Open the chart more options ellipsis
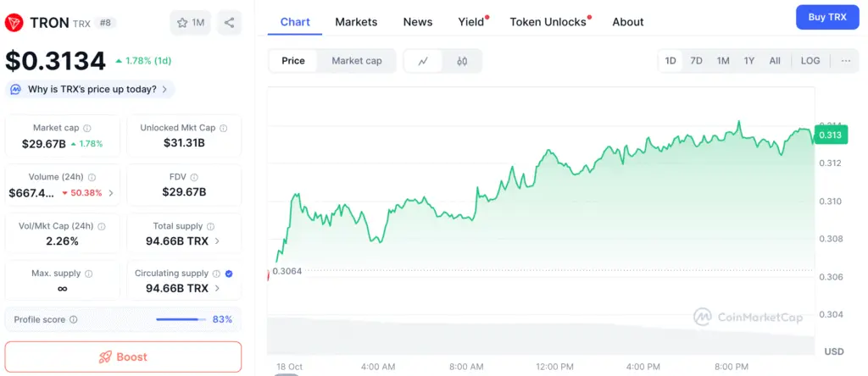This screenshot has height=376, width=868. pyautogui.click(x=846, y=61)
